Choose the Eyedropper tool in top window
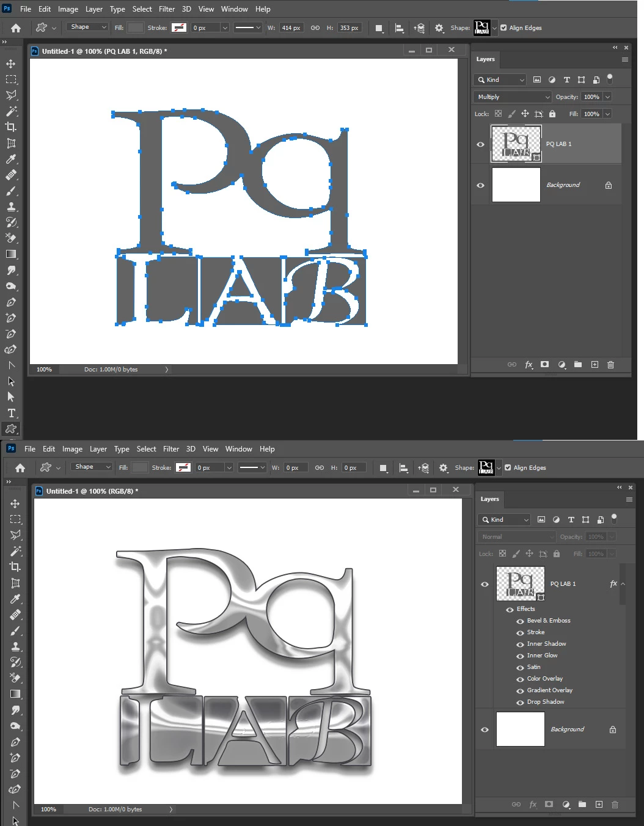The width and height of the screenshot is (644, 826). tap(11, 159)
